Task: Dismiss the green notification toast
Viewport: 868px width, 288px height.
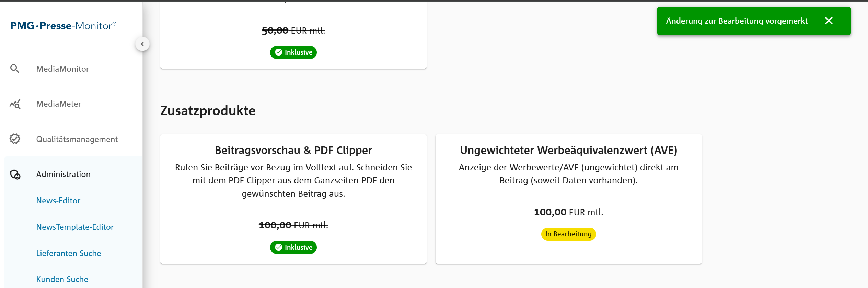Action: tap(829, 21)
